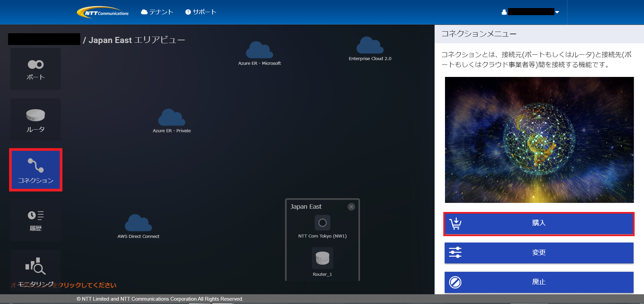Close the Japan East panel

tap(351, 207)
